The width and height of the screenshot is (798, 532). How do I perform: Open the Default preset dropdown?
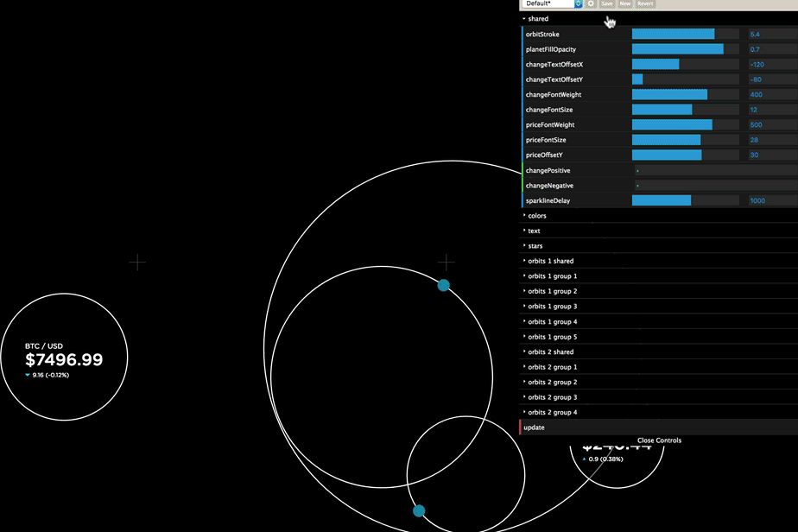tap(553, 3)
